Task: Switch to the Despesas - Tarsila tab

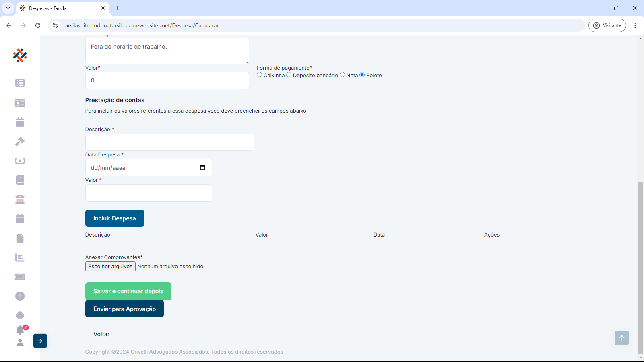Action: tap(60, 8)
